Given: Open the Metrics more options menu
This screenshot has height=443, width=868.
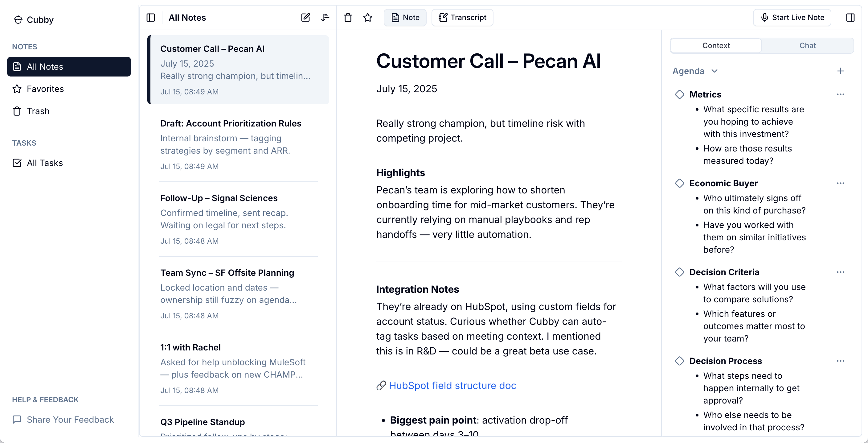Looking at the screenshot, I should point(840,94).
